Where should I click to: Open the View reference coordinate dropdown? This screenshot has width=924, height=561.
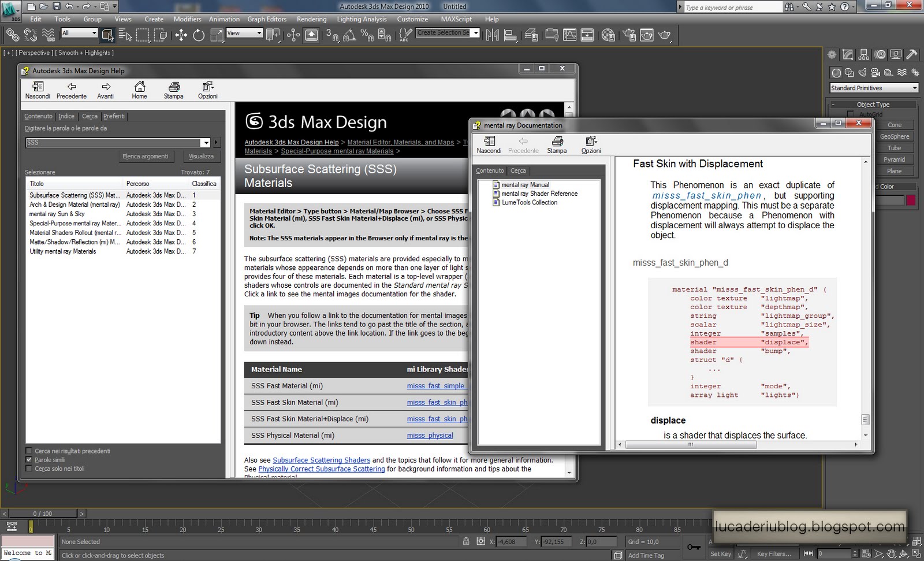pos(244,33)
